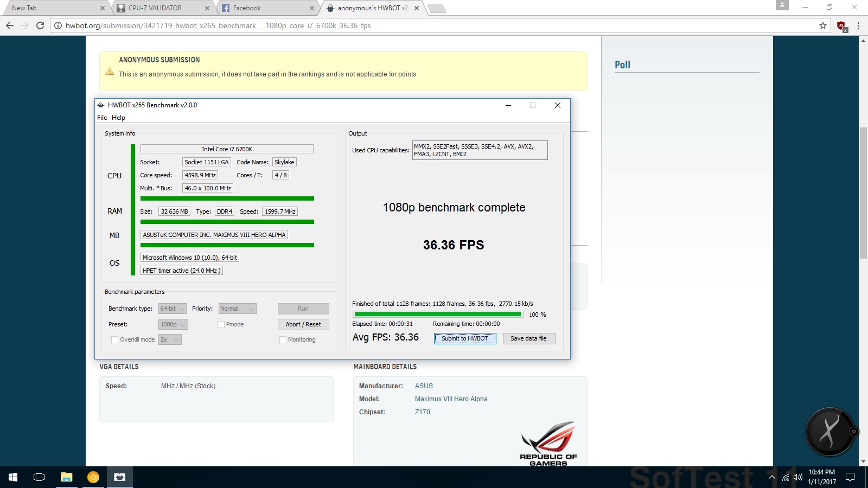Click the 100% benchmark progress bar

coord(438,314)
